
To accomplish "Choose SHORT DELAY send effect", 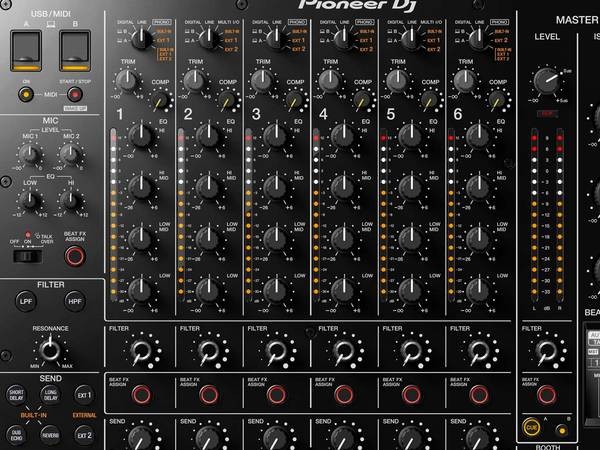I will [x=16, y=395].
